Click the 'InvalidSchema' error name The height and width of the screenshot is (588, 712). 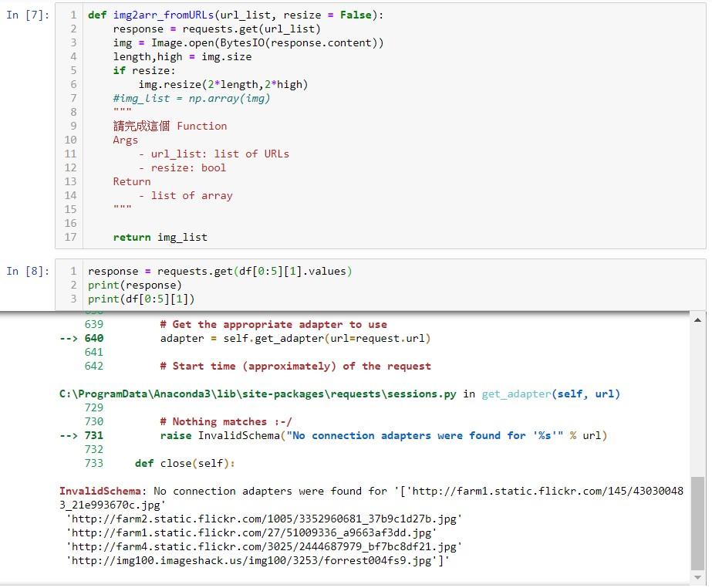[x=100, y=492]
